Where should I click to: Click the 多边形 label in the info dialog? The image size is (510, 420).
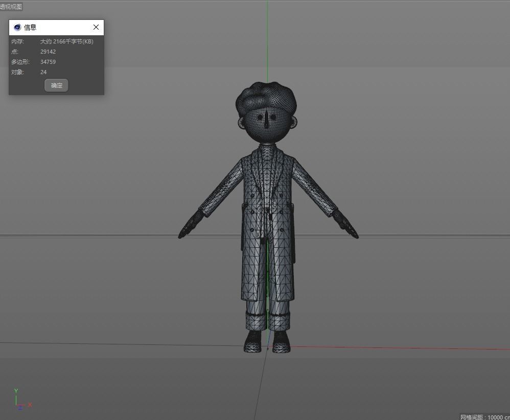(x=20, y=62)
